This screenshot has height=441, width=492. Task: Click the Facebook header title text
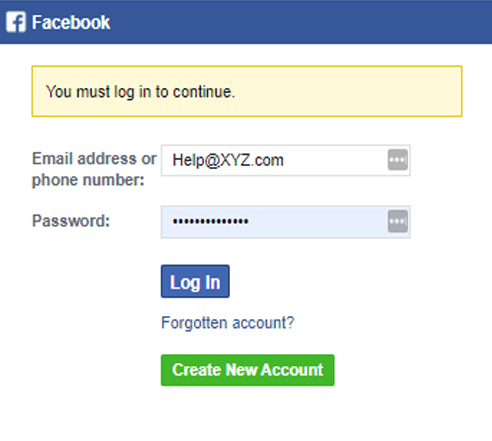pyautogui.click(x=71, y=22)
